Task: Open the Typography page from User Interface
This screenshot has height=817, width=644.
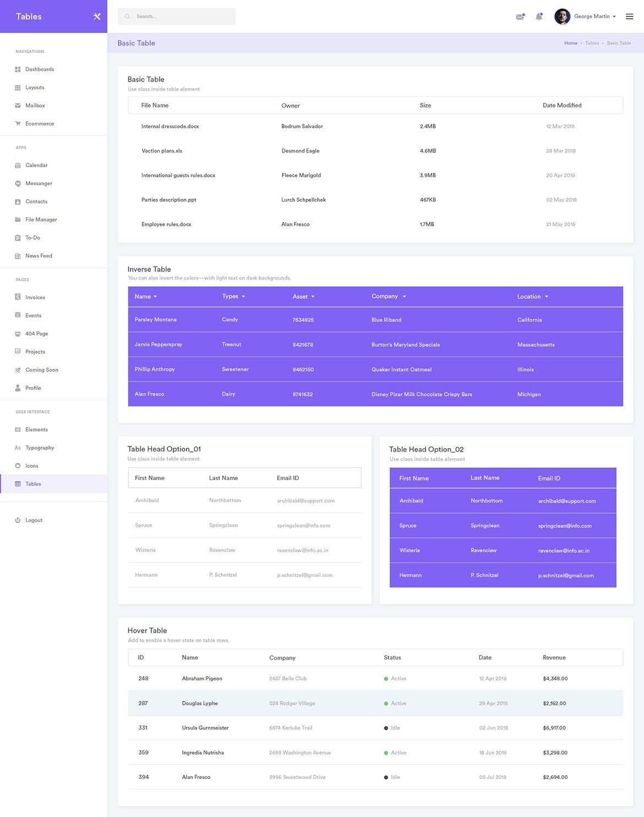Action: [40, 448]
